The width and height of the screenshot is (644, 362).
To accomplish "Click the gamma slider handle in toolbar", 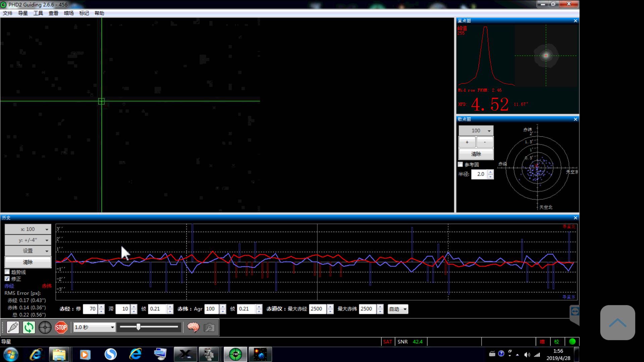I will [x=138, y=327].
